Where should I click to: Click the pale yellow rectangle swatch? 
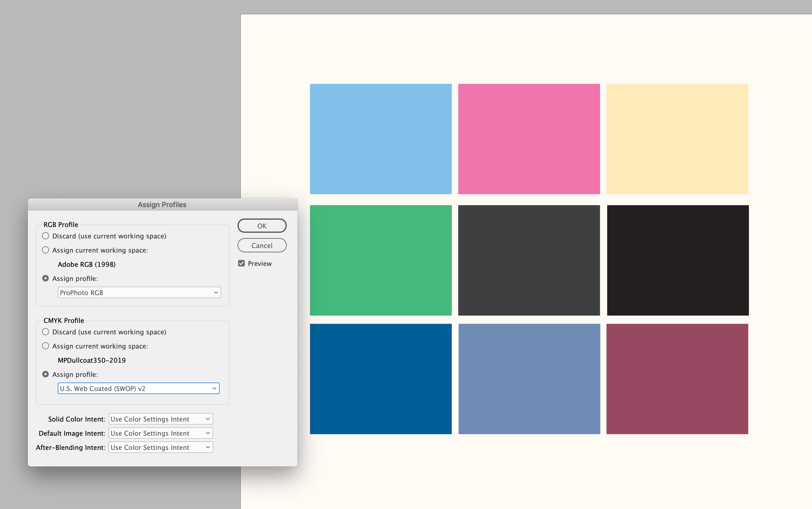[x=677, y=139]
